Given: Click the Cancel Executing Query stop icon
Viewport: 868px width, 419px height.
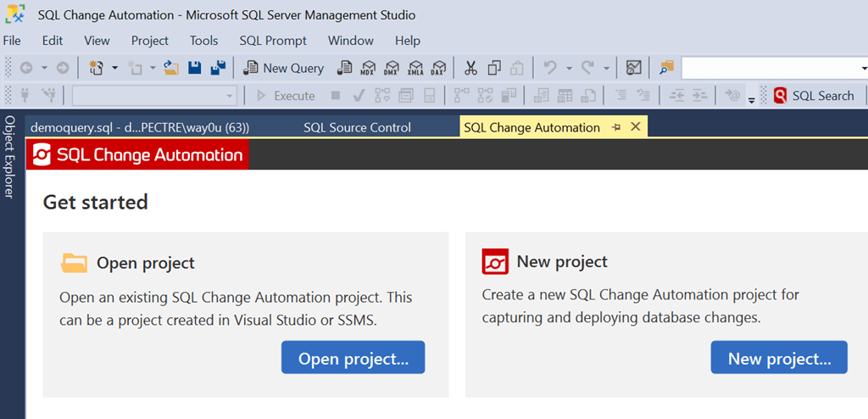Looking at the screenshot, I should click(336, 95).
